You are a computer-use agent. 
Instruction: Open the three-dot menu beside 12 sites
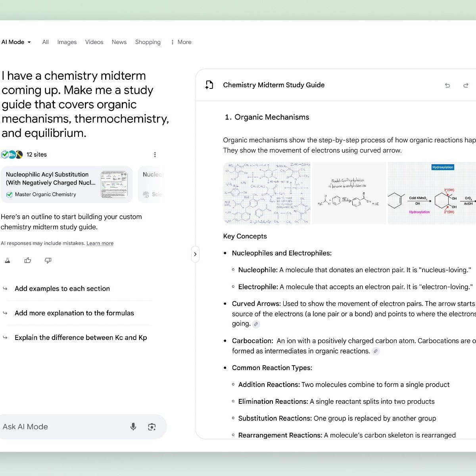pos(155,155)
